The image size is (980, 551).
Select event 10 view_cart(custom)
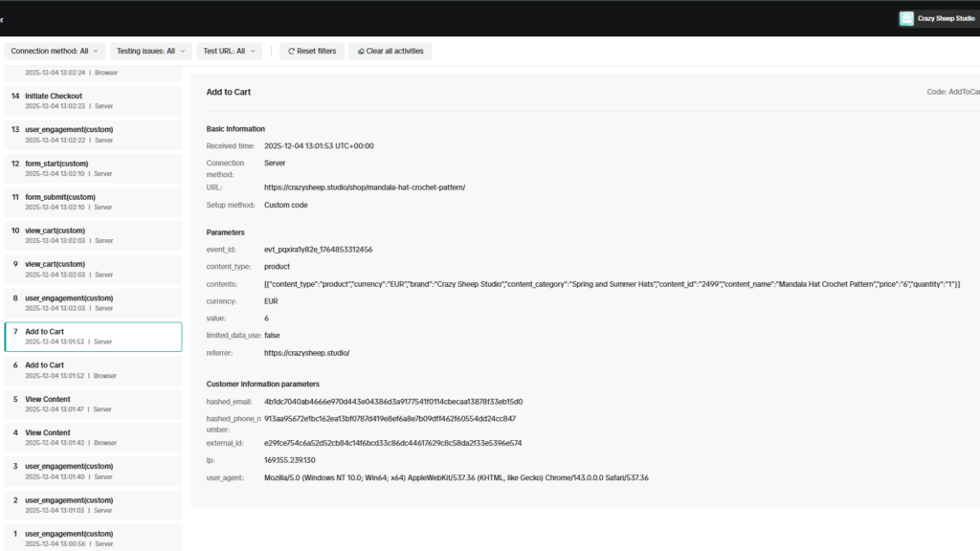click(93, 235)
